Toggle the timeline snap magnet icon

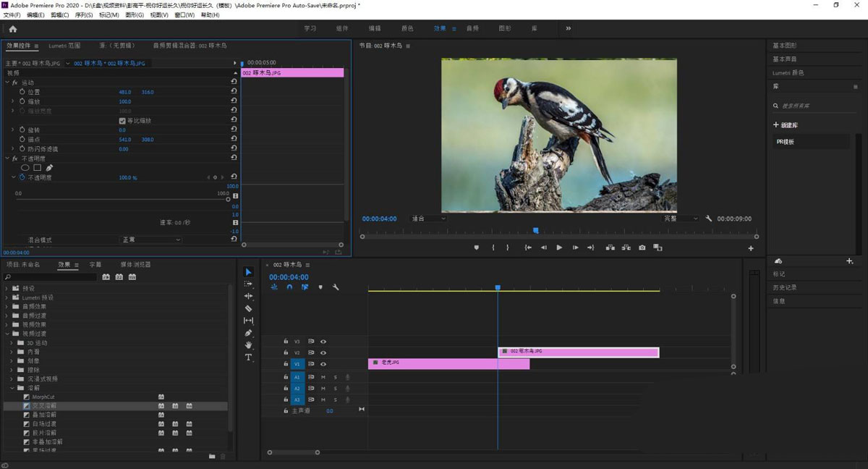pyautogui.click(x=289, y=287)
